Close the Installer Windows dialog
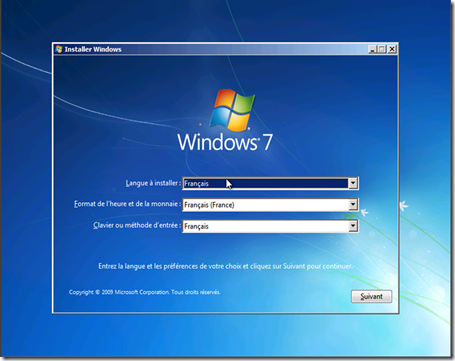The height and width of the screenshot is (361, 455). 392,49
